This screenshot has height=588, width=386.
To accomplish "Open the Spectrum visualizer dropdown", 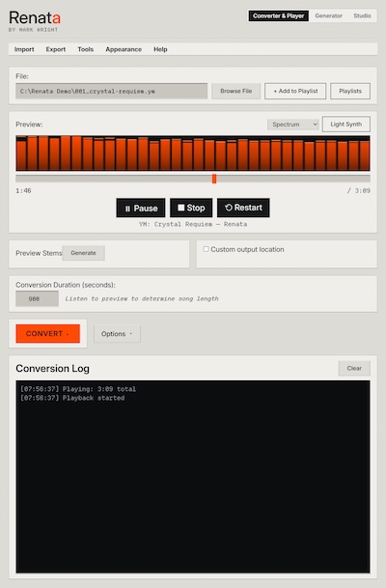I will [293, 125].
